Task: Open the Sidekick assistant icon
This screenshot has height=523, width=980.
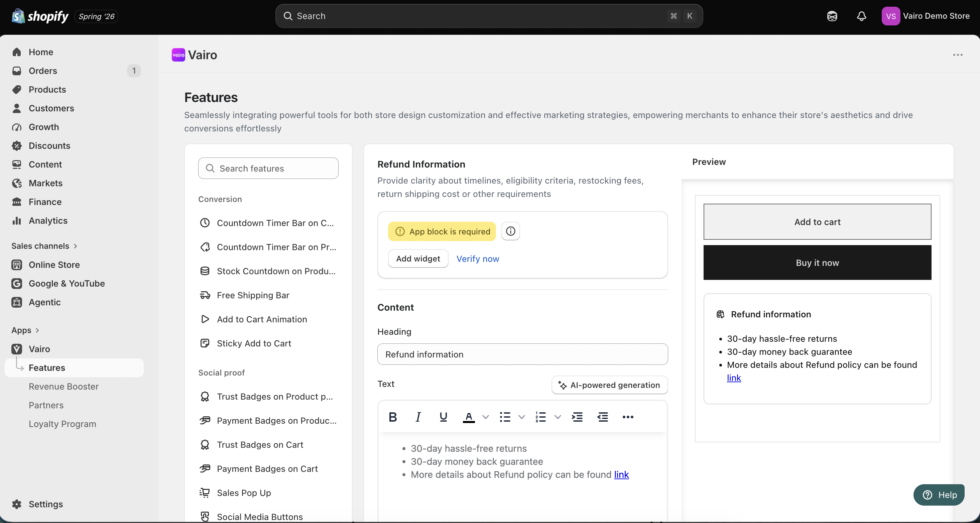Action: coord(832,16)
